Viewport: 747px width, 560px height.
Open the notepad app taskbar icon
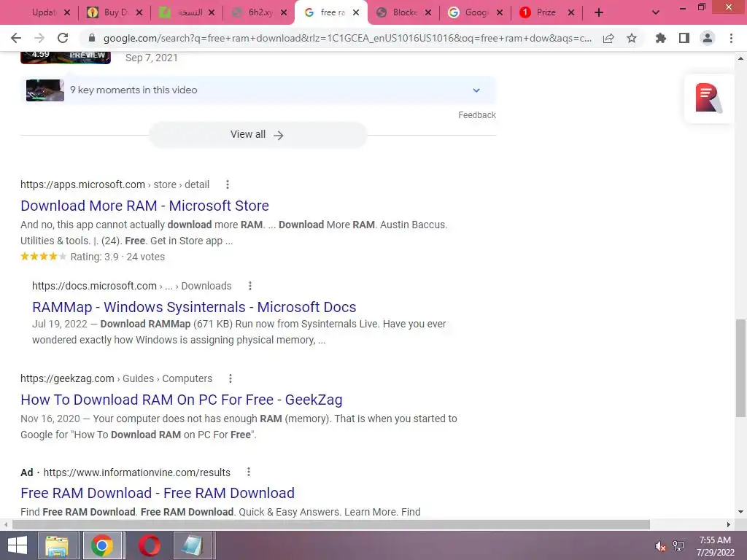tap(193, 545)
